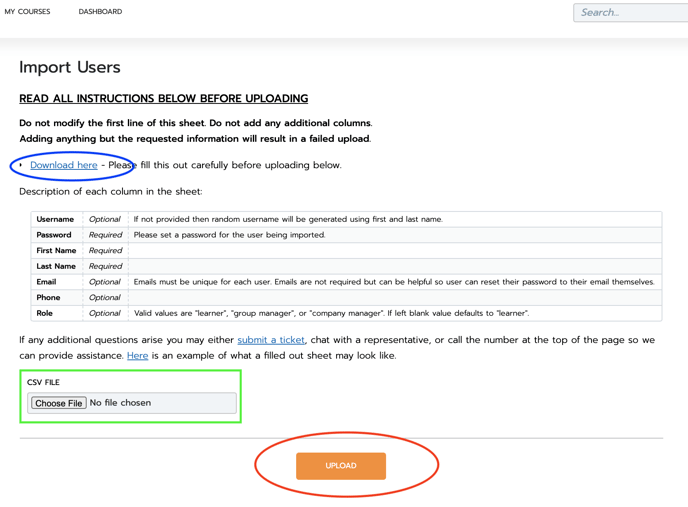Click the Download here link
This screenshot has height=507, width=688.
64,165
